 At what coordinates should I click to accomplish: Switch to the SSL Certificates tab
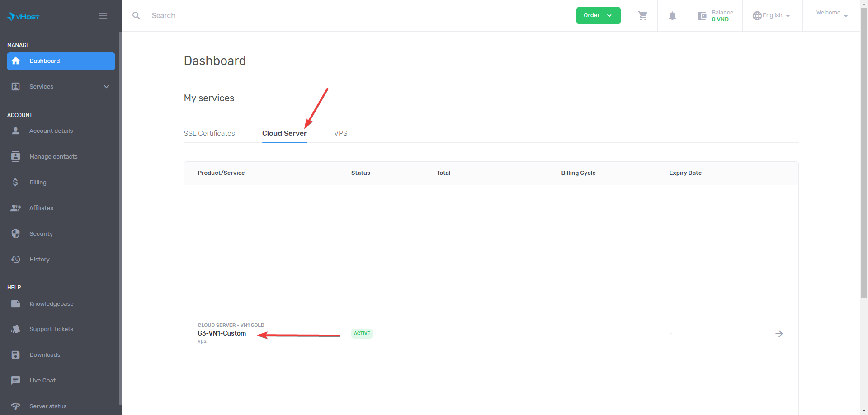coord(209,133)
